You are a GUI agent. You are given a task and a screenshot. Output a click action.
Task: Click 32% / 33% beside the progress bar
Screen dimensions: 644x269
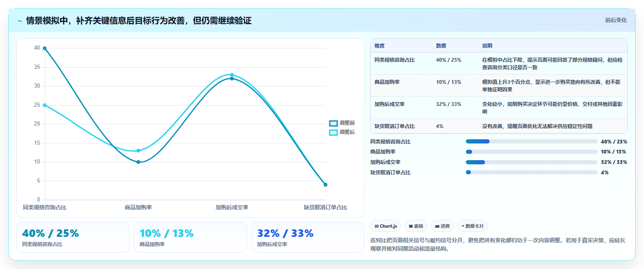(614, 162)
